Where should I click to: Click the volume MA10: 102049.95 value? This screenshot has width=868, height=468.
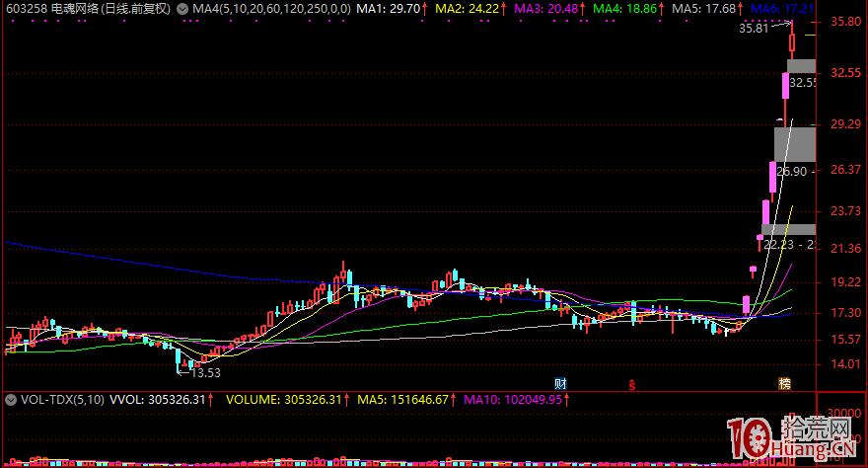513,399
